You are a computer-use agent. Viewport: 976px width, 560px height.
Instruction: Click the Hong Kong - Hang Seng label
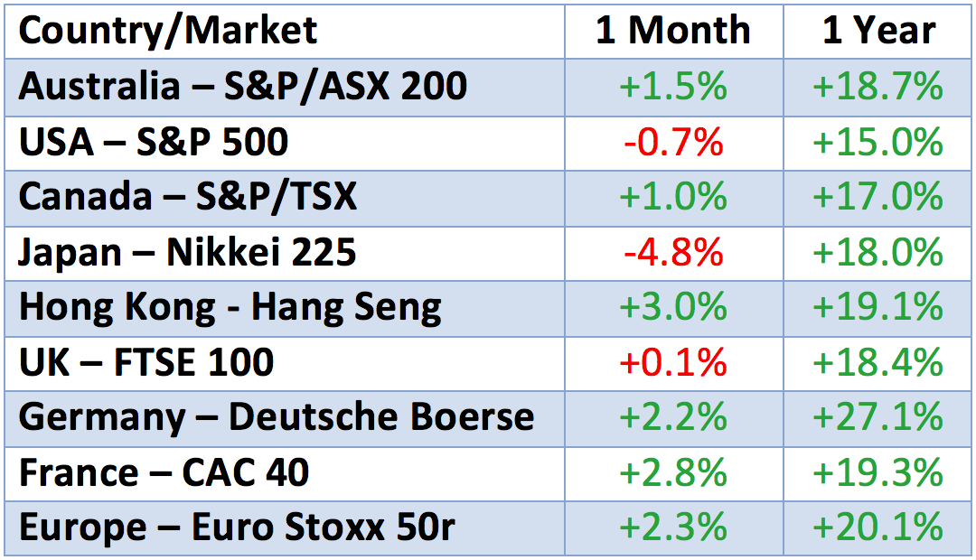[230, 307]
